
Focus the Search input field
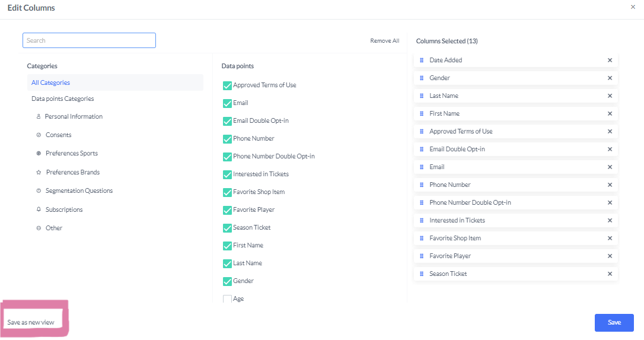click(89, 40)
